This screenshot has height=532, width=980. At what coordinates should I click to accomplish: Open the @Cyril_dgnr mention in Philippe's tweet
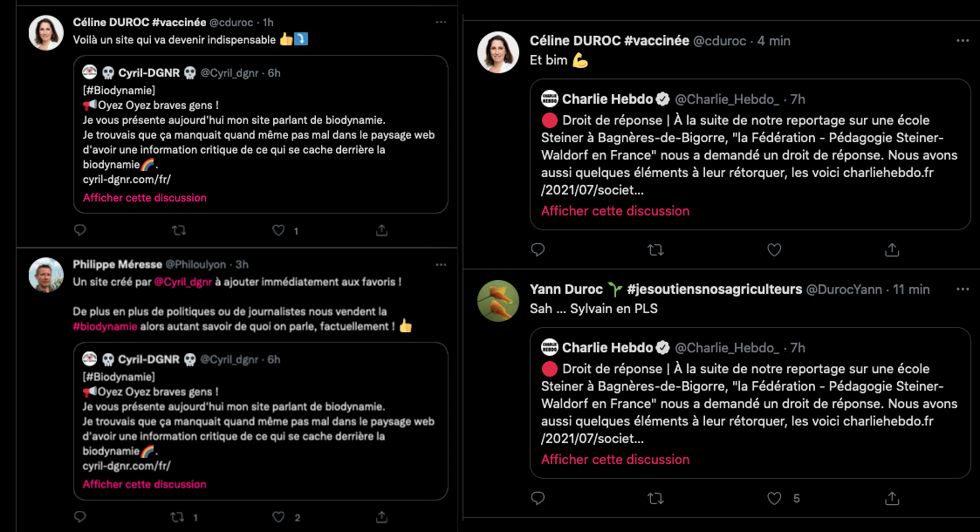tap(183, 283)
